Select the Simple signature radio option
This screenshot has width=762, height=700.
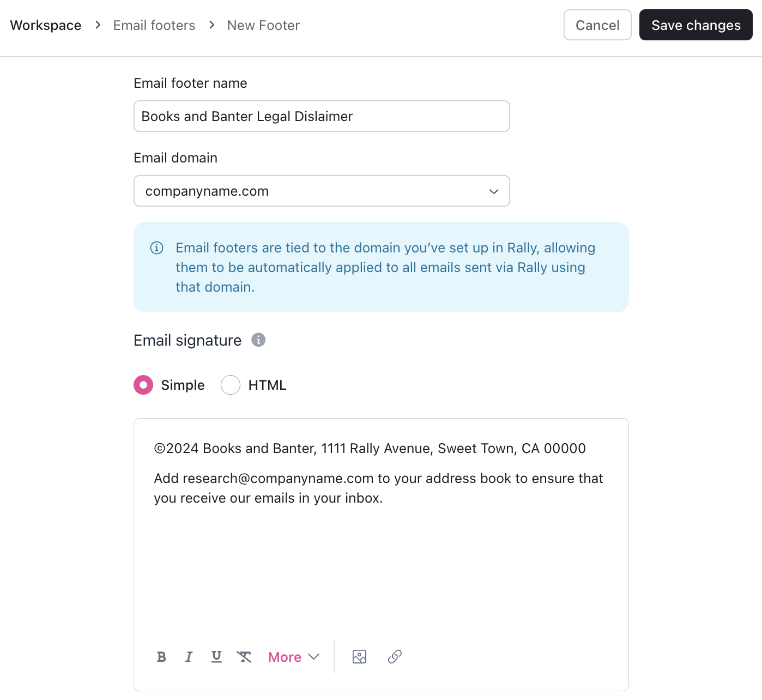(143, 385)
